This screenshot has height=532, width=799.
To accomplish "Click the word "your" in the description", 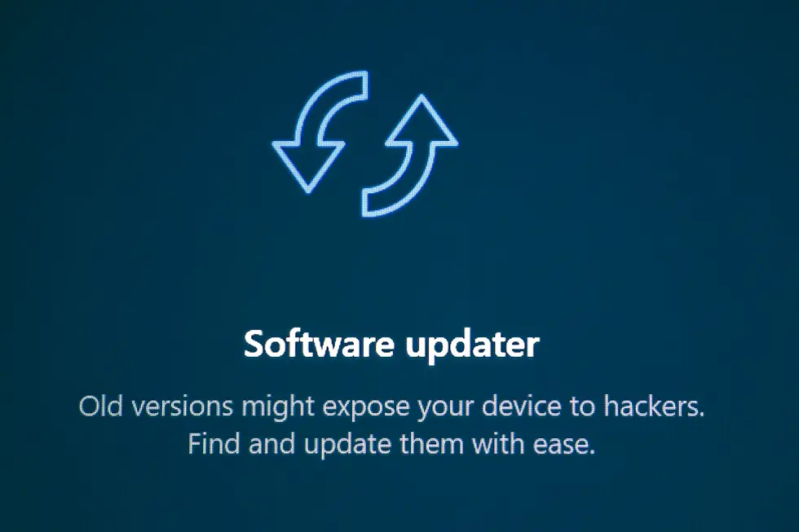I will 446,409.
